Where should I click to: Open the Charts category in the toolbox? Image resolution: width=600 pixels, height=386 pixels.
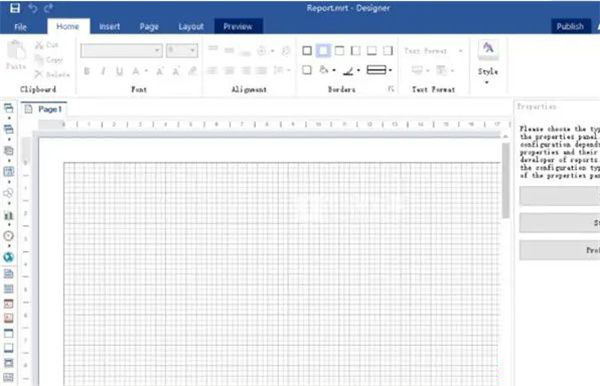pos(8,215)
